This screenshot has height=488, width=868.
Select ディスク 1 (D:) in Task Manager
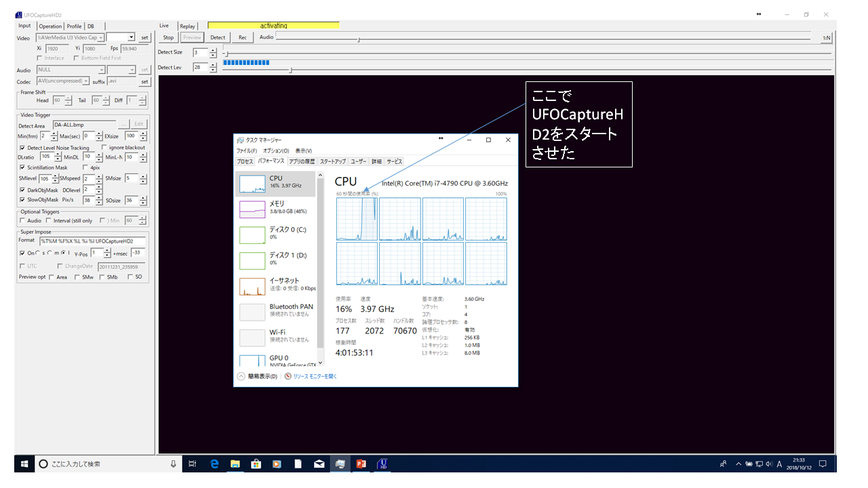pyautogui.click(x=275, y=260)
